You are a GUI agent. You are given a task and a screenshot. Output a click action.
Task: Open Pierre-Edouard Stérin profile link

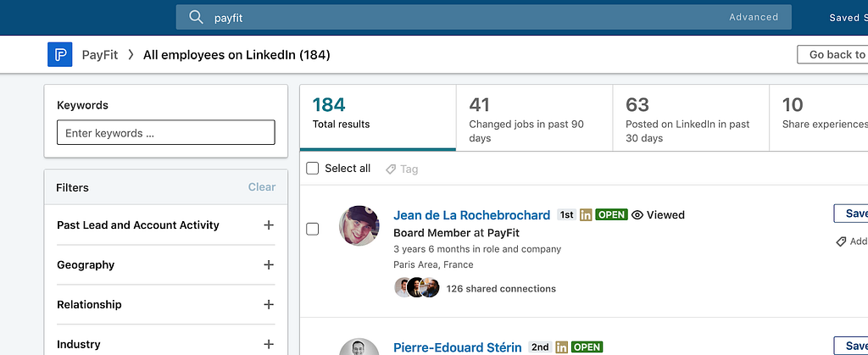[457, 347]
